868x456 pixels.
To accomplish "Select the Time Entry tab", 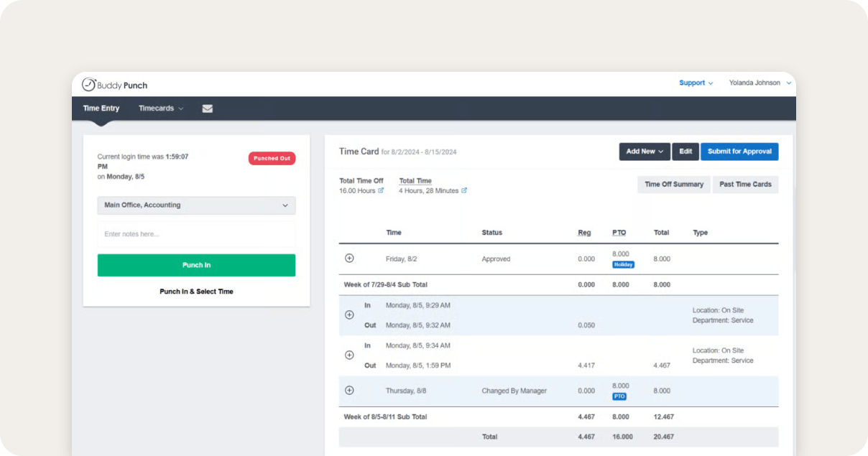I will point(101,108).
